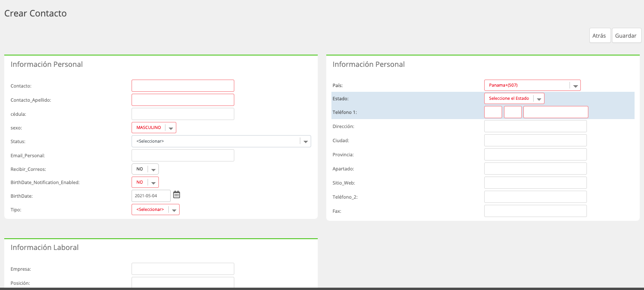Click the Contacto_Apellido input field
The height and width of the screenshot is (290, 644).
coord(183,100)
